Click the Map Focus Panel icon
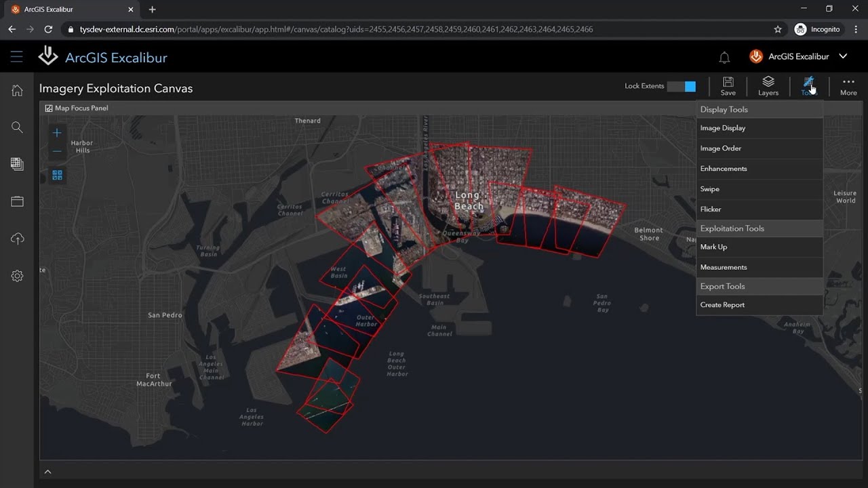The height and width of the screenshot is (488, 868). tap(49, 108)
